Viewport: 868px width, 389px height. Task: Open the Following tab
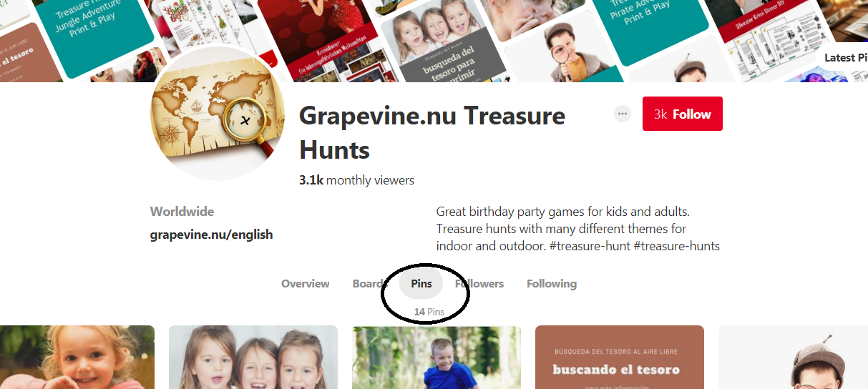[552, 284]
